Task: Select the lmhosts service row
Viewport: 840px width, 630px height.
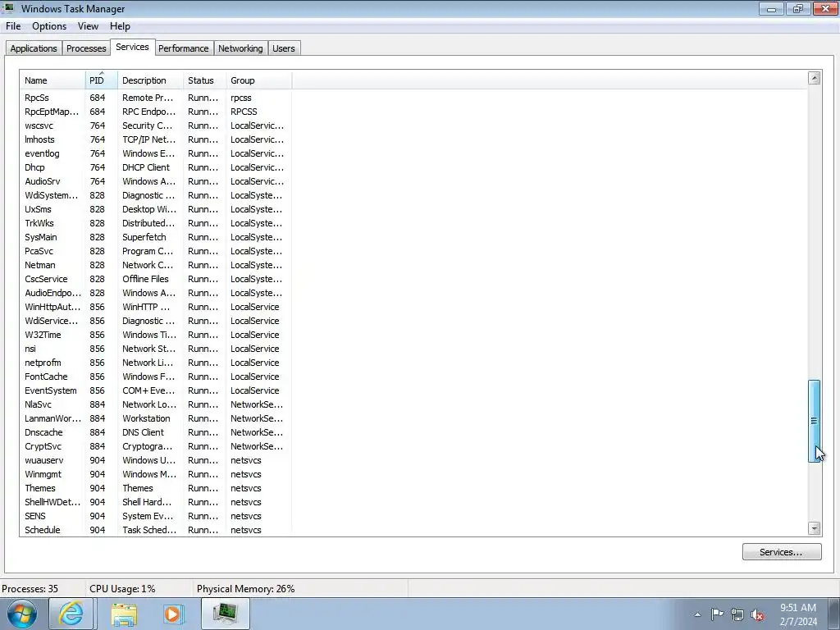Action: (156, 139)
